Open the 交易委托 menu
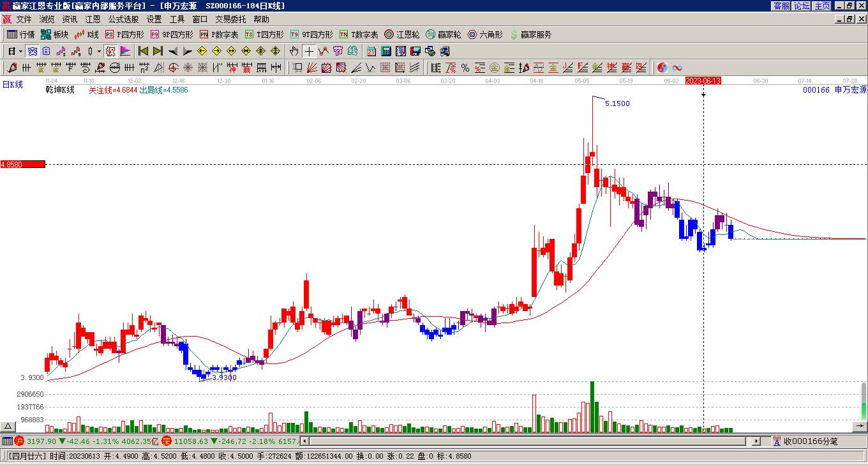 pos(230,19)
